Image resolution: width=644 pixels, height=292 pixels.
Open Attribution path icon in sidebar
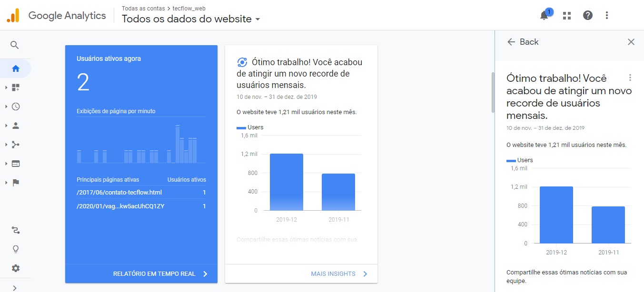pos(16,231)
